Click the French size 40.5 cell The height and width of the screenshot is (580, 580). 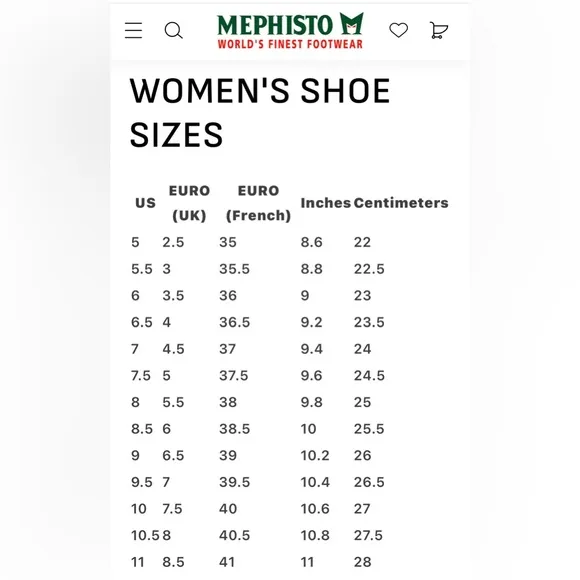click(235, 535)
